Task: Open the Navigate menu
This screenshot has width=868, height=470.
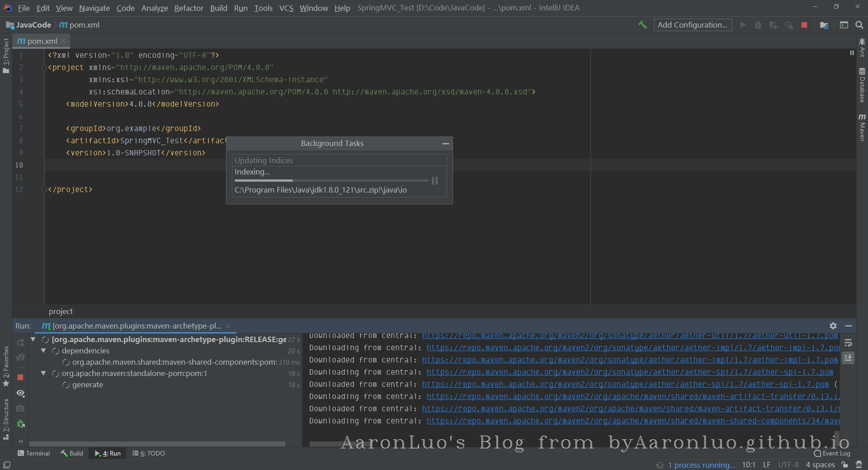Action: tap(94, 8)
